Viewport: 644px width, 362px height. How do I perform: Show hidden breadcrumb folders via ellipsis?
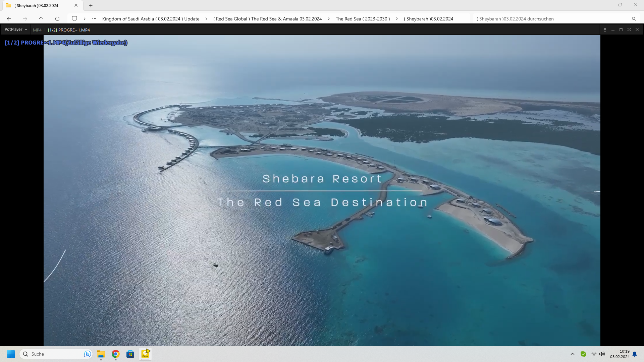[94, 18]
